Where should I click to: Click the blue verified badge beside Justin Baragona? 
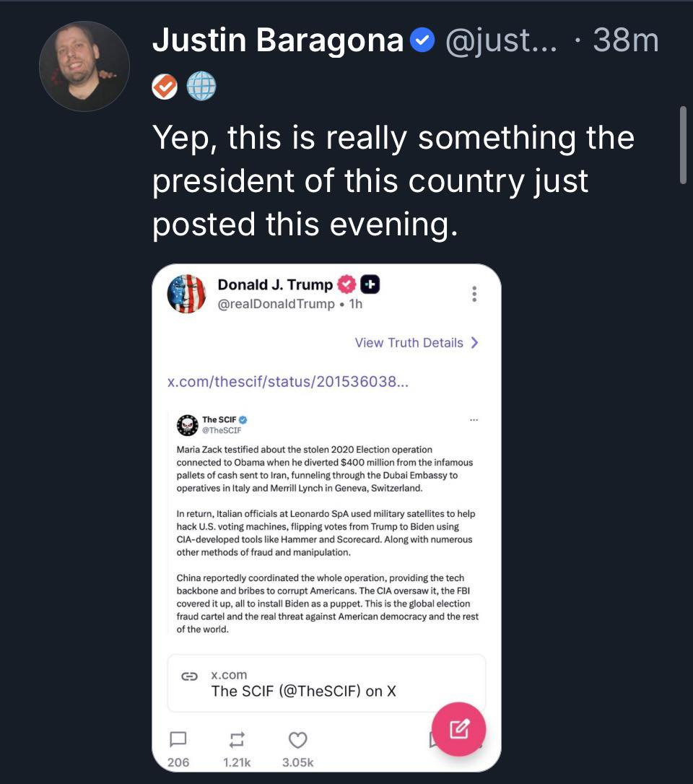[x=422, y=41]
